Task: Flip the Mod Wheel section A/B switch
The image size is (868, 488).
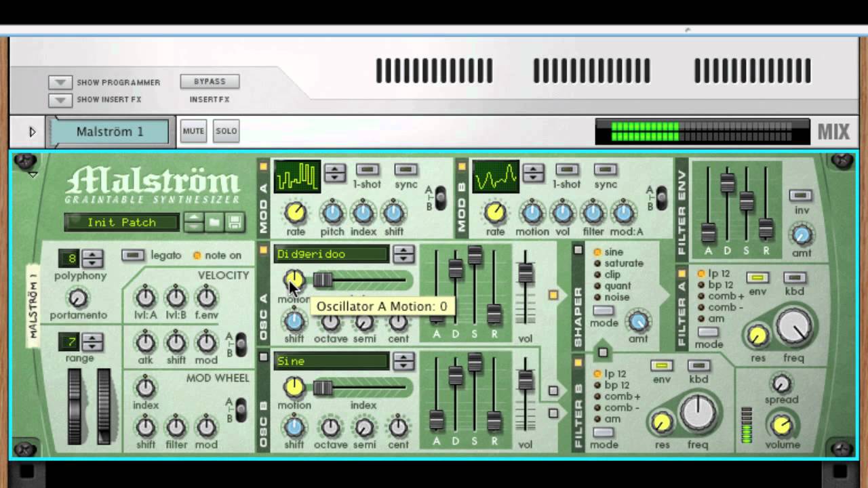Action: 241,409
